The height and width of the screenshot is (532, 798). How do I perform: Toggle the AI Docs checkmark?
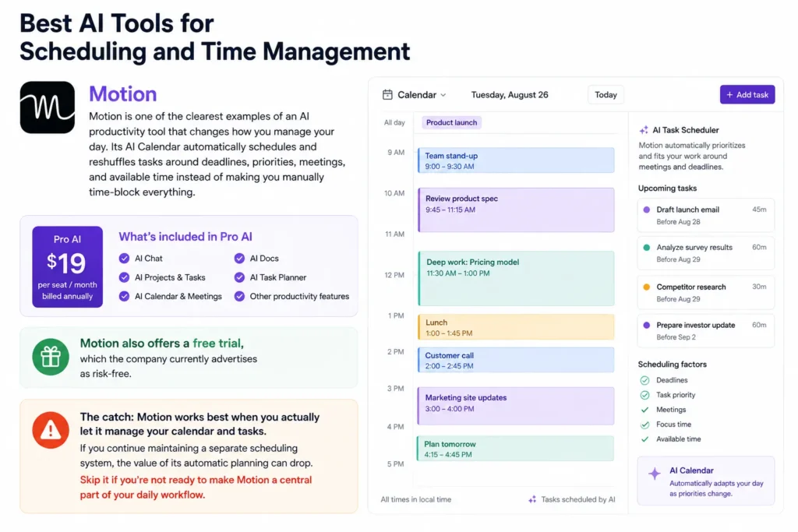point(239,259)
